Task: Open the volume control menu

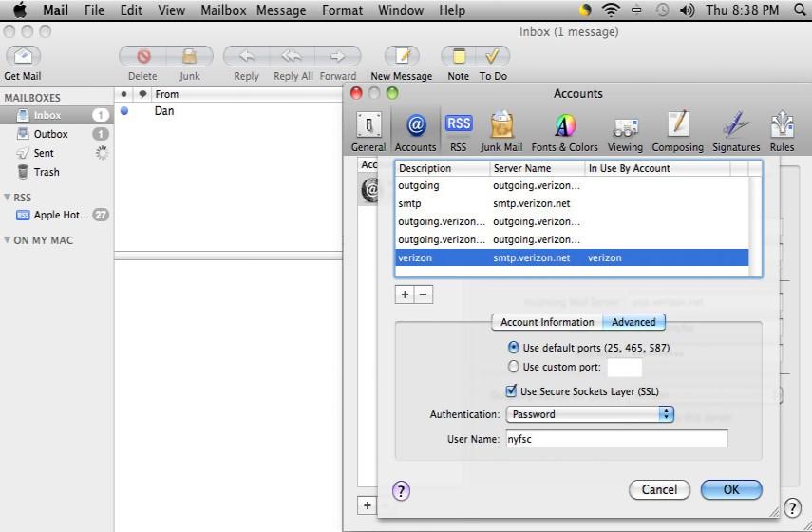Action: point(687,9)
